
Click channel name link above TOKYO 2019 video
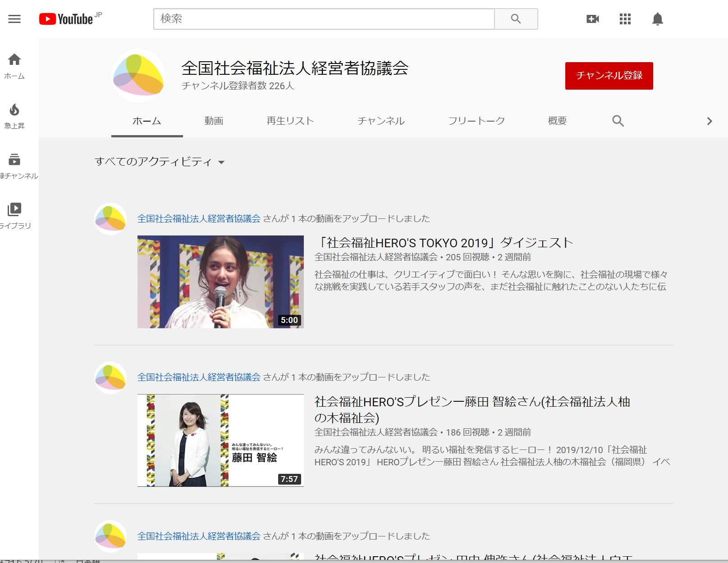199,218
